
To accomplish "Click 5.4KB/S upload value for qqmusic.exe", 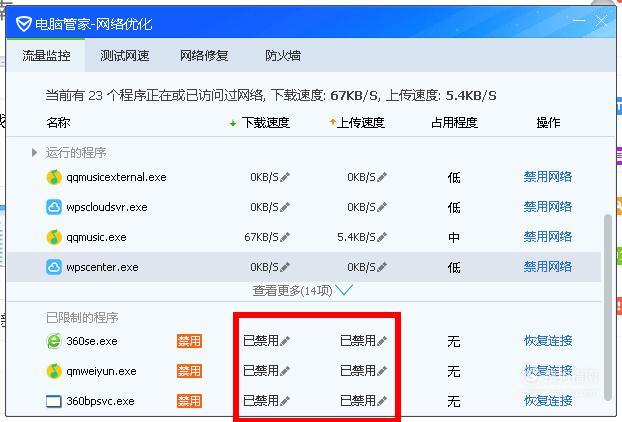I will coord(356,237).
